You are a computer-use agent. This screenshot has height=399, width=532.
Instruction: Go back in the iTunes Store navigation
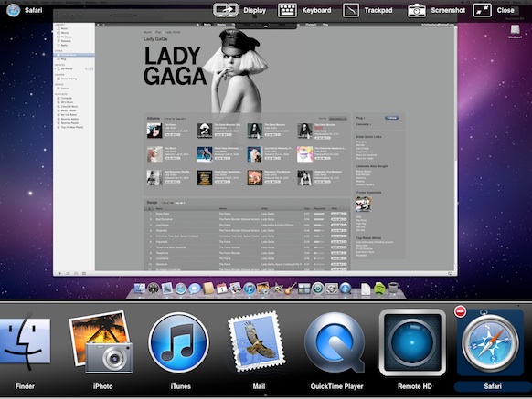(98, 25)
